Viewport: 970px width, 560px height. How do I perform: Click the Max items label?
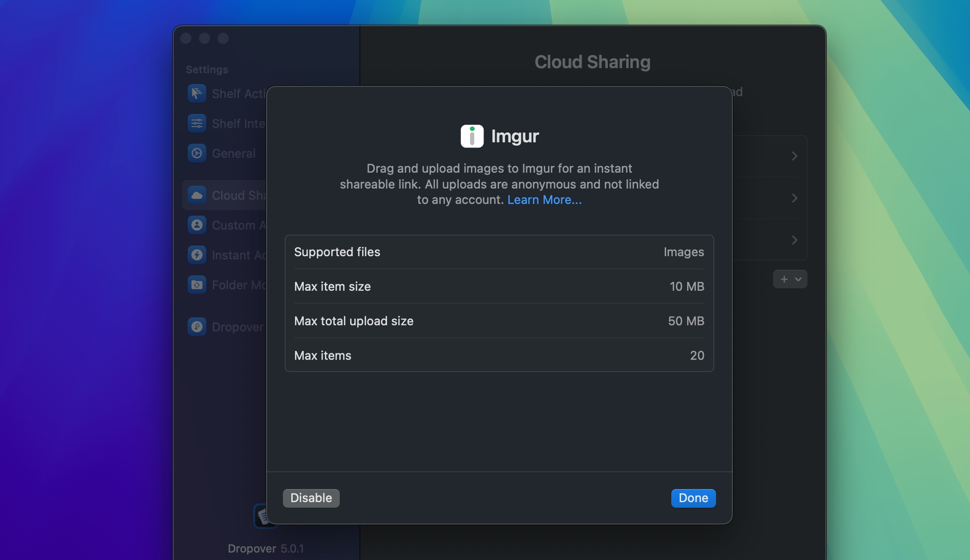[323, 356]
